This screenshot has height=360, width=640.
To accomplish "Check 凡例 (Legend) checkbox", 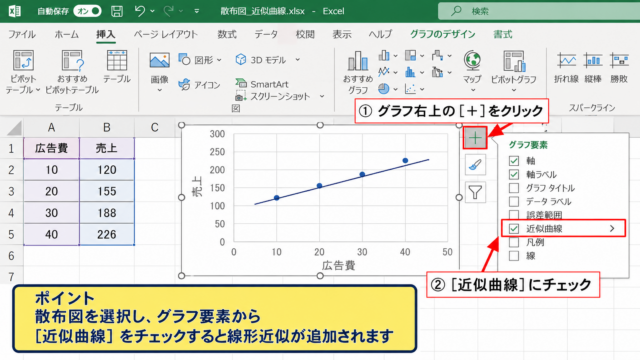I will click(514, 242).
